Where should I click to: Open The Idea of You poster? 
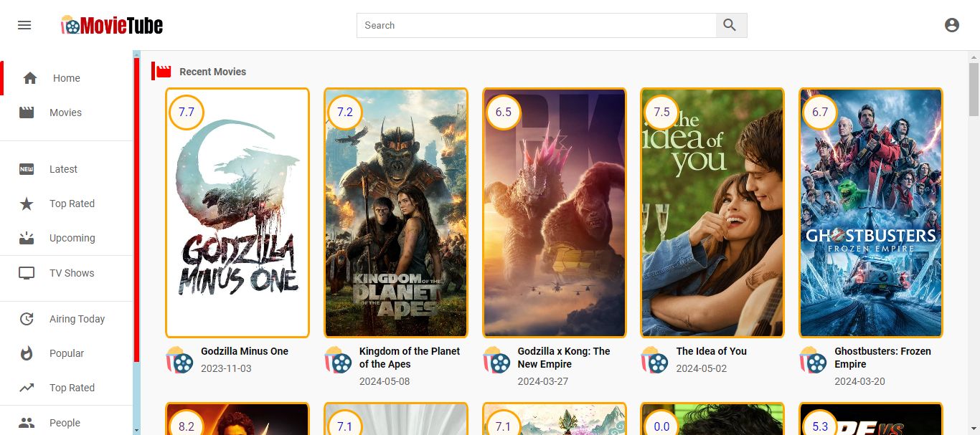(x=712, y=213)
